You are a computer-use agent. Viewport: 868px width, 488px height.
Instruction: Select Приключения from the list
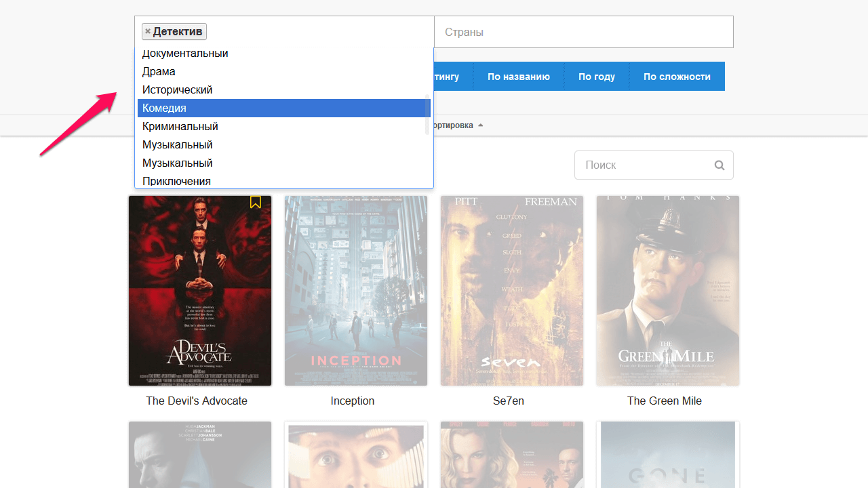284,181
